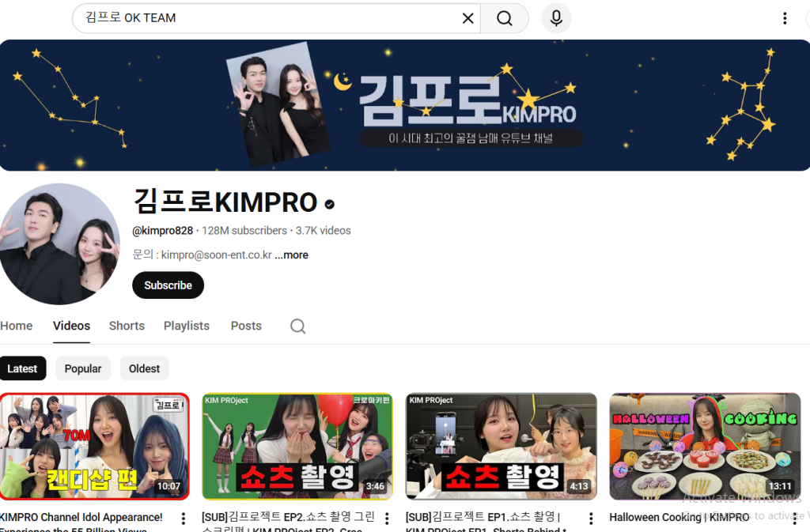Sort videos by Popular
This screenshot has width=810, height=532.
82,368
